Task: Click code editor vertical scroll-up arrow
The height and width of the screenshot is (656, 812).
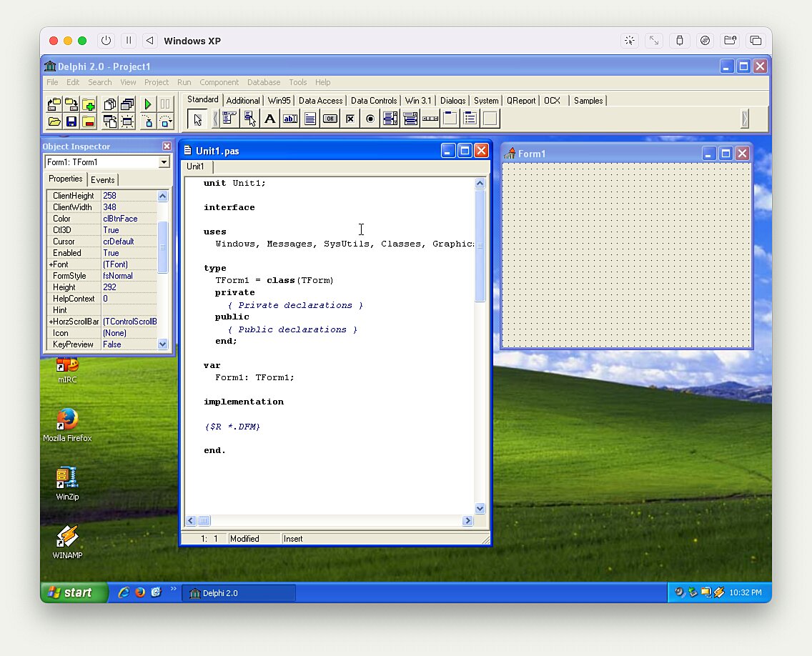Action: [480, 183]
